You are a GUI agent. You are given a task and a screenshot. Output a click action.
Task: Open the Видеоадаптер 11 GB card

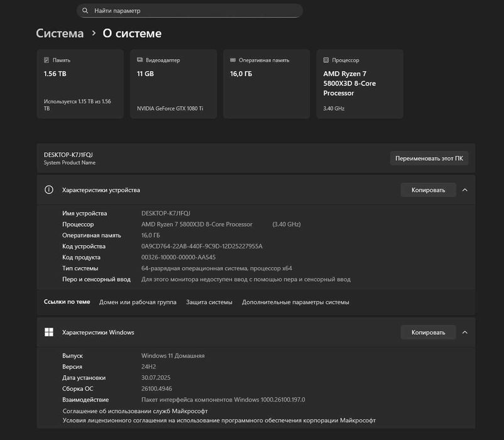click(x=173, y=84)
